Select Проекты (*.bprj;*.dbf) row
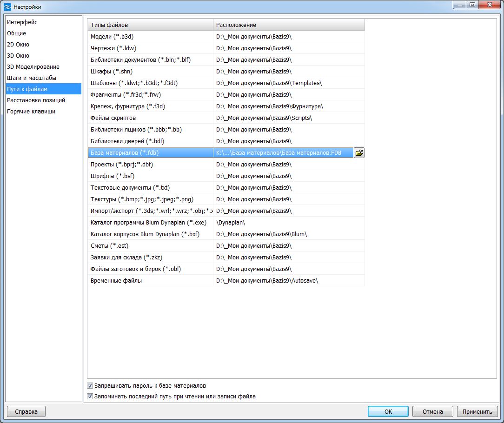This screenshot has height=423, width=504. 226,164
